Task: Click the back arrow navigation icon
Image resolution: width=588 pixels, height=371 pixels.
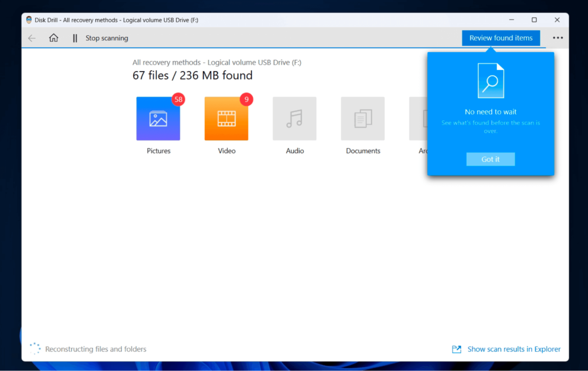Action: click(32, 38)
